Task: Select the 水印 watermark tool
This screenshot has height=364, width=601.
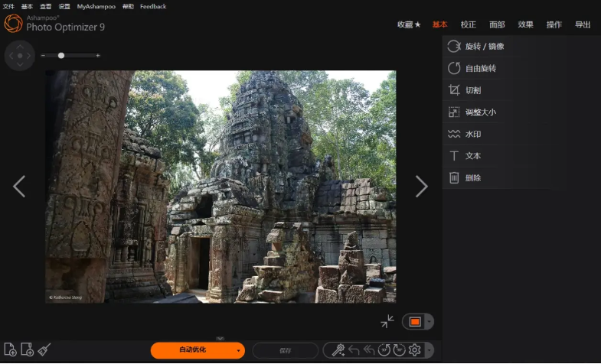Action: [472, 135]
